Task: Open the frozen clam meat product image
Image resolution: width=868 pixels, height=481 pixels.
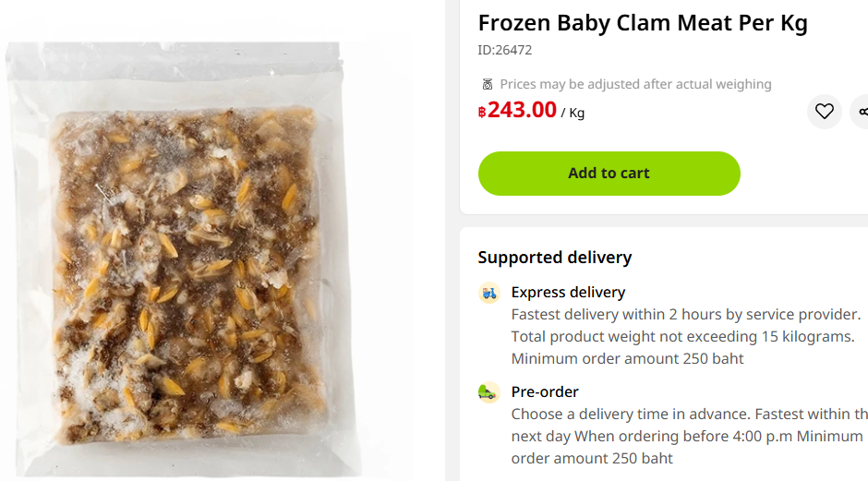Action: point(185,268)
